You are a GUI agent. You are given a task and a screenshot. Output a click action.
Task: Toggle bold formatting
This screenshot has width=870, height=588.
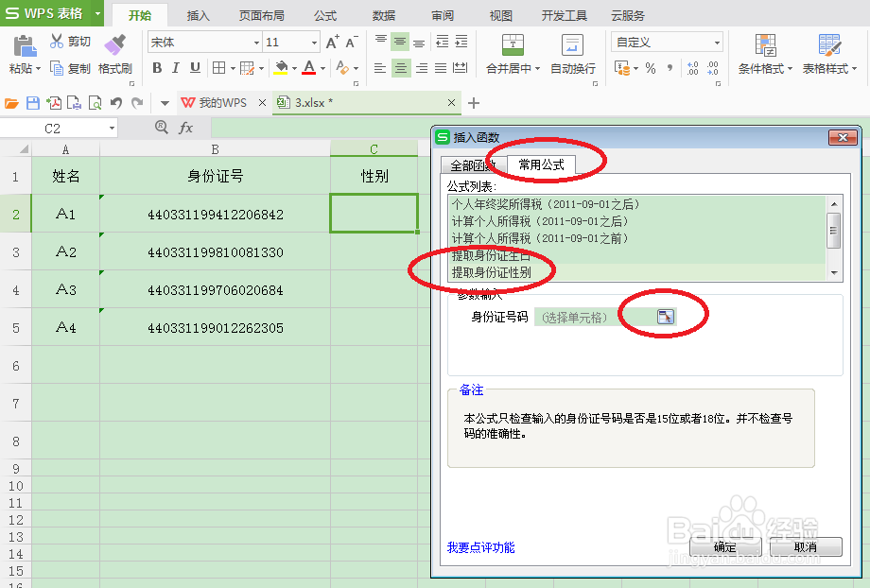click(x=157, y=68)
